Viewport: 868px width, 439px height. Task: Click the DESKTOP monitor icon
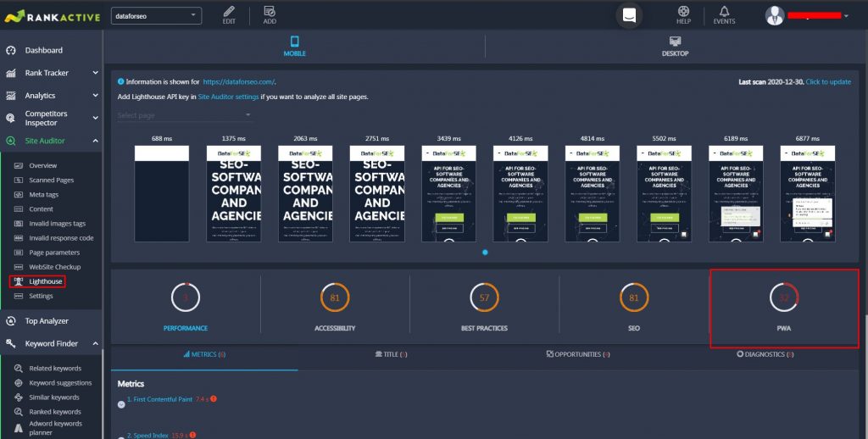pyautogui.click(x=675, y=42)
